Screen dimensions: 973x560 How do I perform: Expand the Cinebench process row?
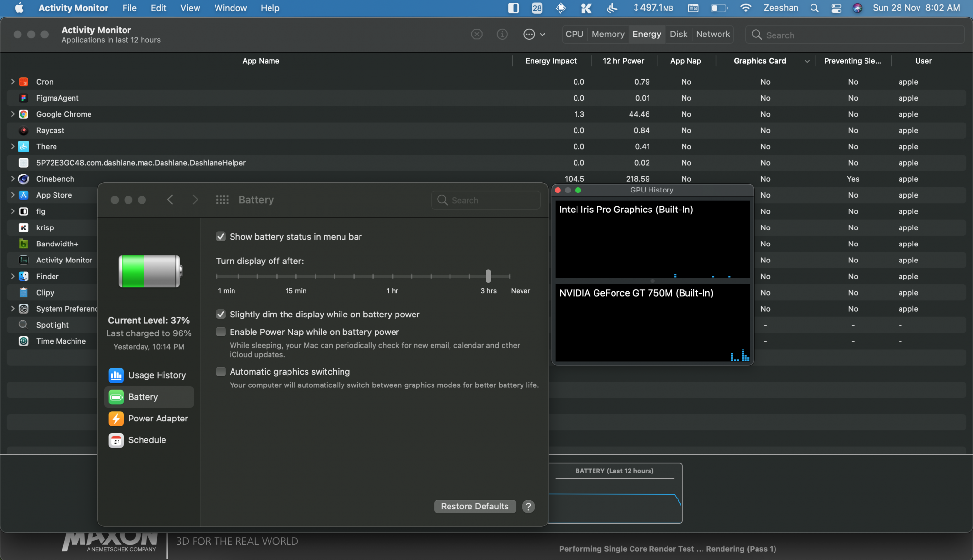[13, 179]
